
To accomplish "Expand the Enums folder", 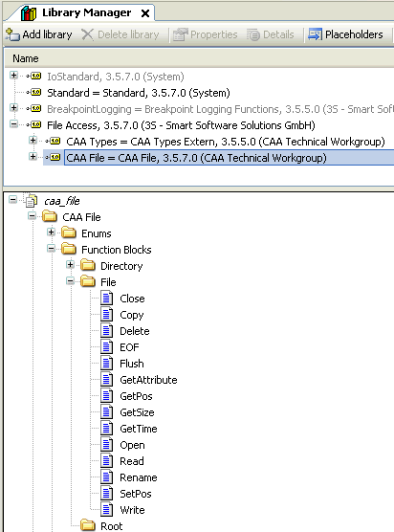I will pos(52,233).
